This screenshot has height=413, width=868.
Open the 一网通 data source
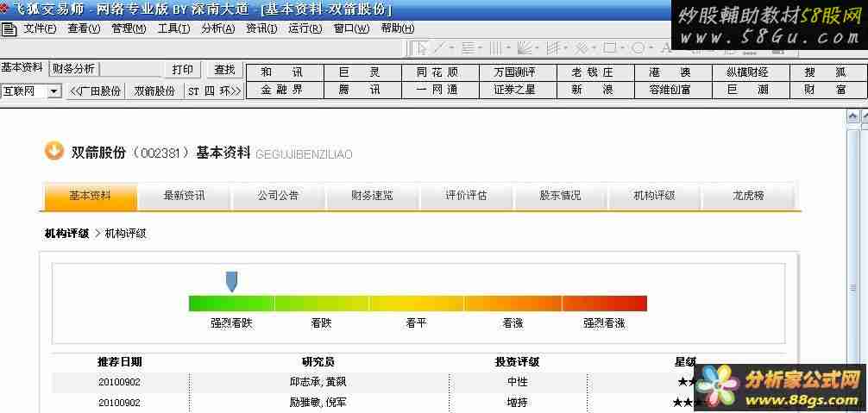coord(441,91)
